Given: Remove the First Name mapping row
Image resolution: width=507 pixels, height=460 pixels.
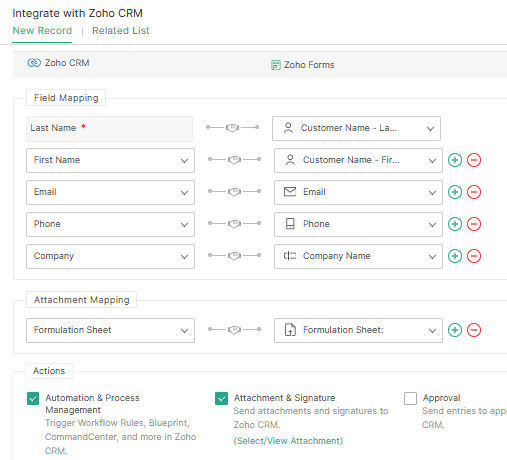Looking at the screenshot, I should pyautogui.click(x=474, y=160).
